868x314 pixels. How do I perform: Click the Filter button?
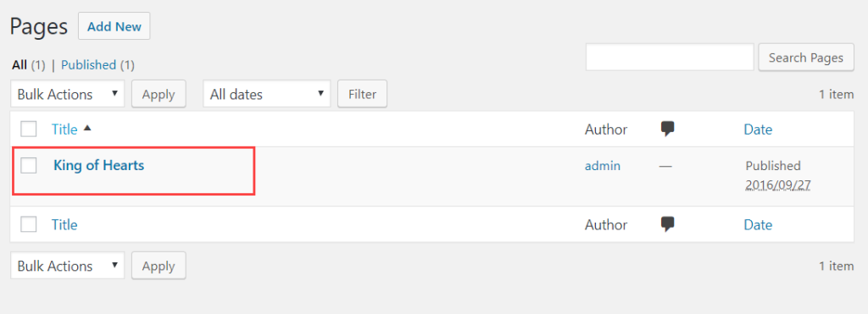[x=362, y=94]
